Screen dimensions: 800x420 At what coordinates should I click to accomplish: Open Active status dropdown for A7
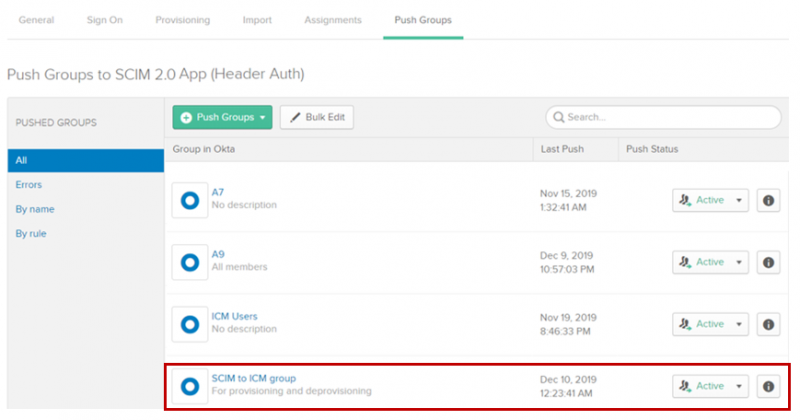(x=710, y=201)
